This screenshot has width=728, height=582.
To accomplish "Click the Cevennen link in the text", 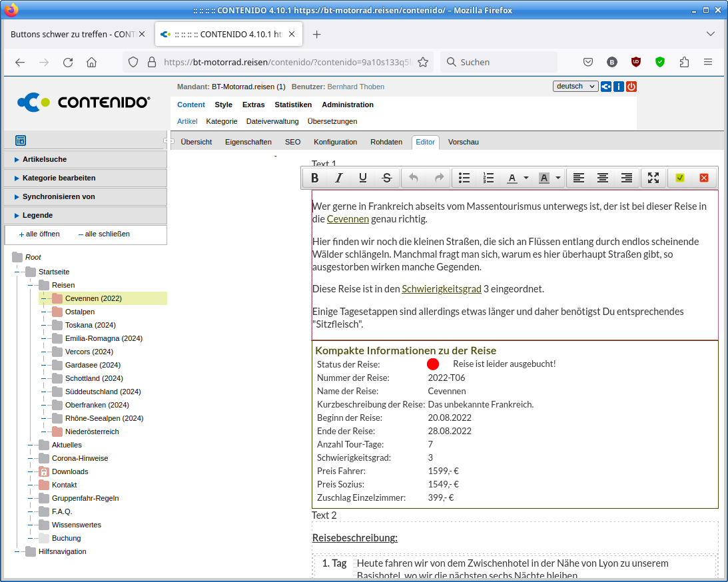I will pos(348,219).
